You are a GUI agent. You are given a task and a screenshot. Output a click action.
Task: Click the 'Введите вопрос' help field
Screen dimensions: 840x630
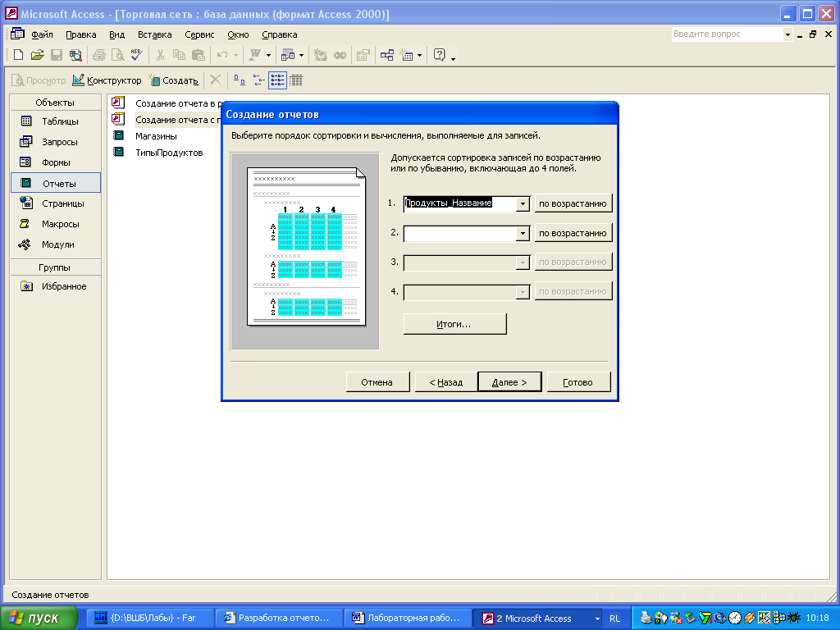point(727,34)
